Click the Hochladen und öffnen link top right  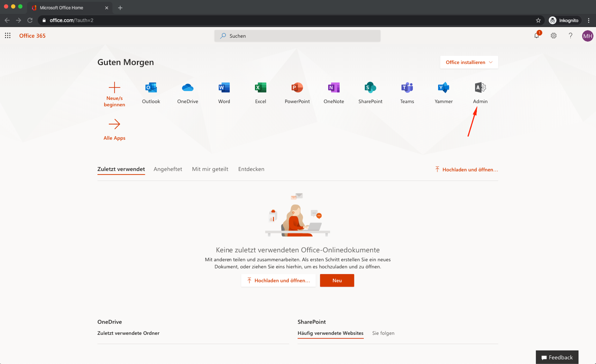467,170
